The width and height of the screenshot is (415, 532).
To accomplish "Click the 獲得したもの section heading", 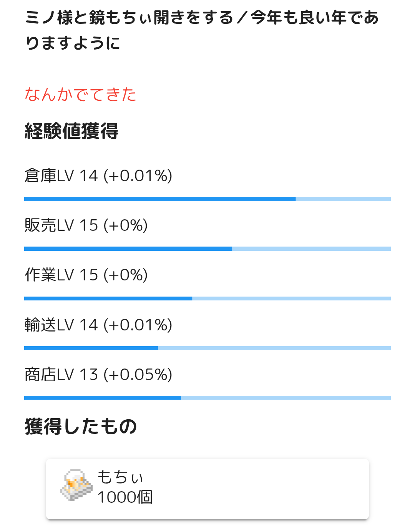I will [81, 427].
